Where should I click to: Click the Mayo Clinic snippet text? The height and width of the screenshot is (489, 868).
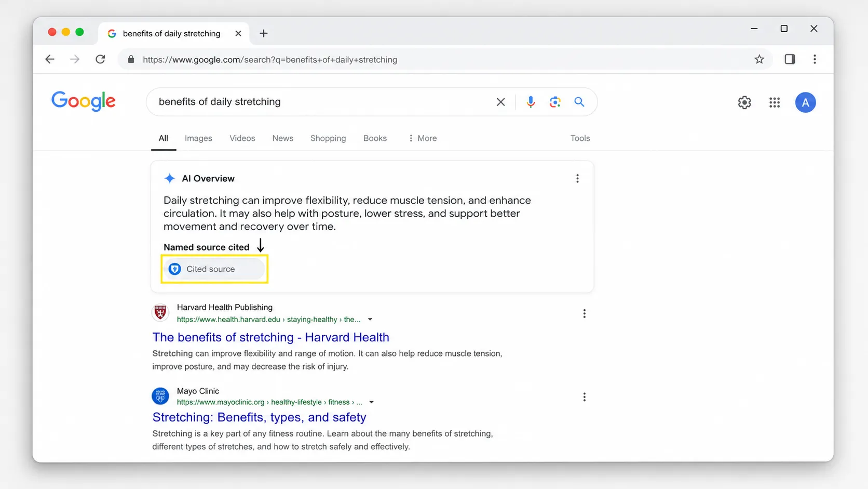click(x=322, y=440)
